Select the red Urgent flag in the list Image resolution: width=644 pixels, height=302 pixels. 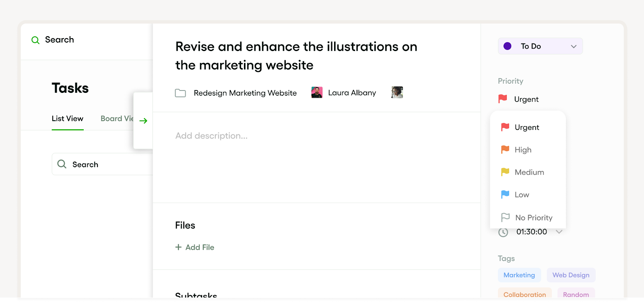coord(505,127)
